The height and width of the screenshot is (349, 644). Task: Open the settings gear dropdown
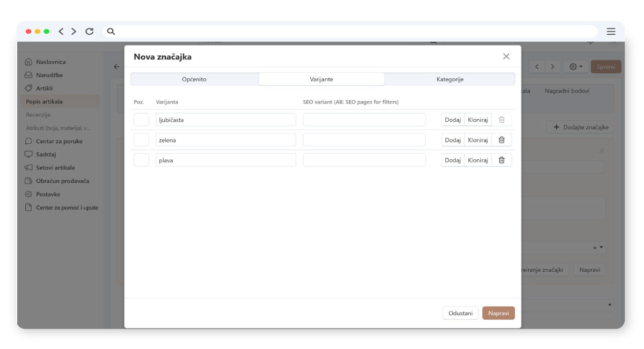pos(575,67)
